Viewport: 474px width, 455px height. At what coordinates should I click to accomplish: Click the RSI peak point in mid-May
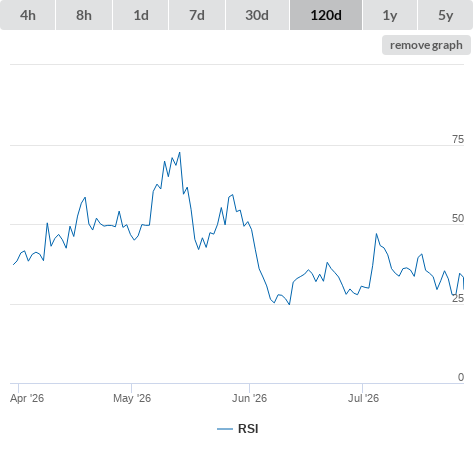(180, 153)
